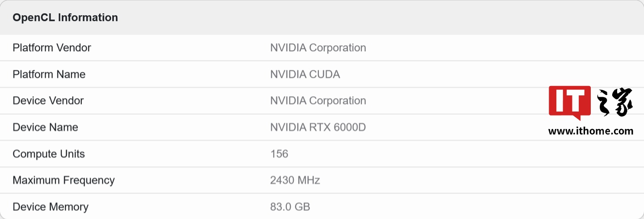Click the 156 compute units value
The height and width of the screenshot is (219, 644).
[279, 154]
